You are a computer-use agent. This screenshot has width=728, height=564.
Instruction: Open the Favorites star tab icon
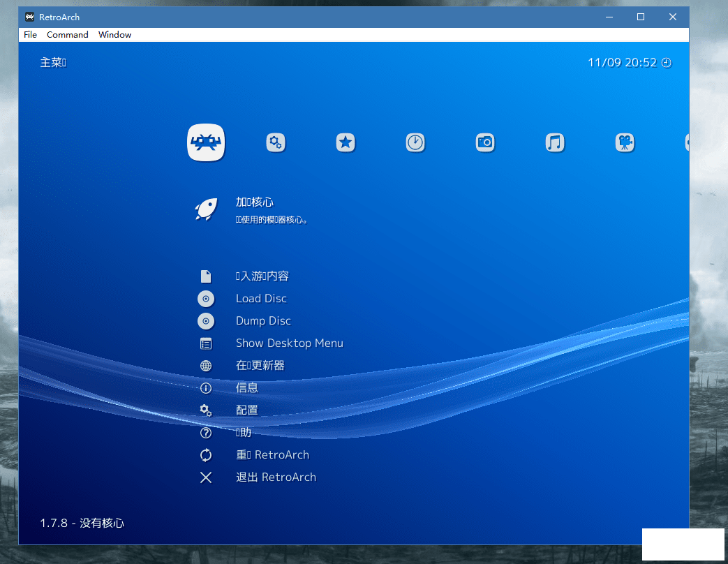click(346, 142)
